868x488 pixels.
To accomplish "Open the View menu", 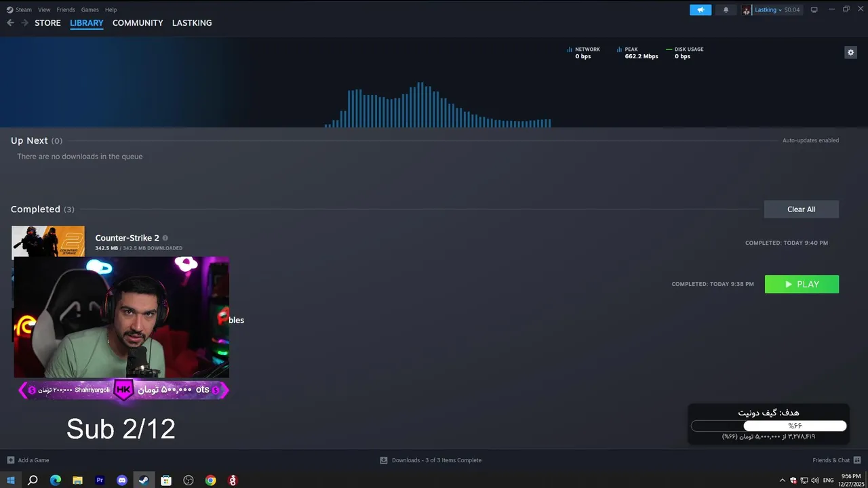I will 44,9.
